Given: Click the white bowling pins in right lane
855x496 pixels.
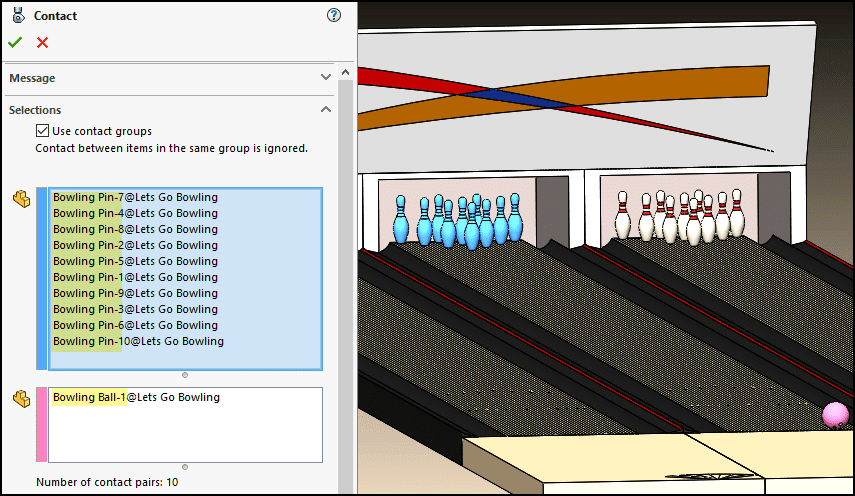Looking at the screenshot, I should 680,217.
